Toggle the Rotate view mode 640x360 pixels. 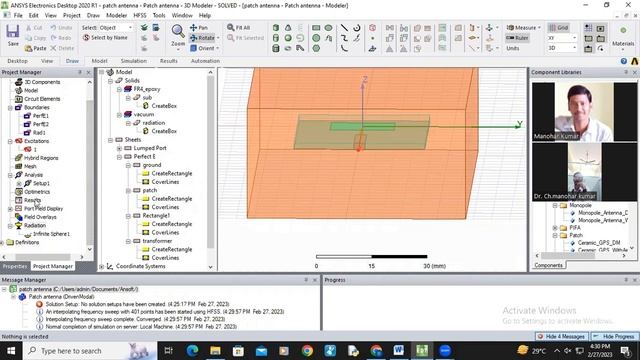202,38
